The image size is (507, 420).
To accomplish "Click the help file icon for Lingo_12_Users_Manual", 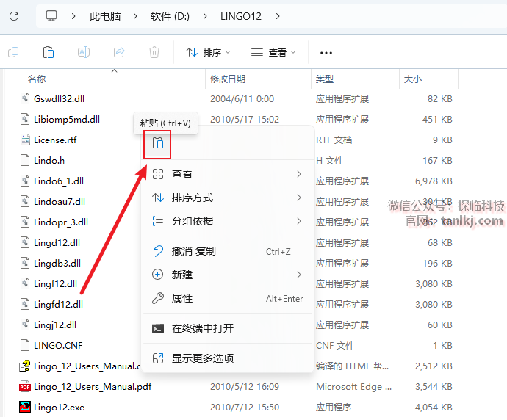I will (25, 366).
